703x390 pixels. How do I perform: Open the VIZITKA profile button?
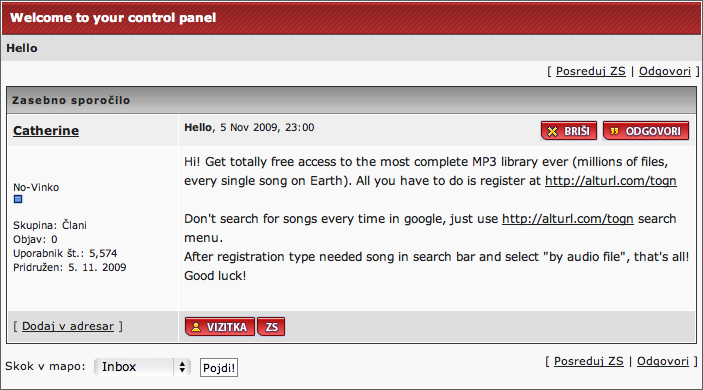pyautogui.click(x=220, y=327)
